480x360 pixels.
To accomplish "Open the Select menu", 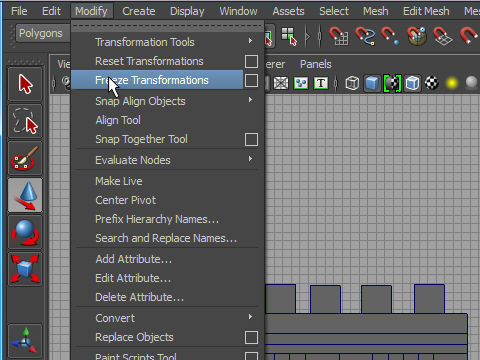I will [334, 11].
